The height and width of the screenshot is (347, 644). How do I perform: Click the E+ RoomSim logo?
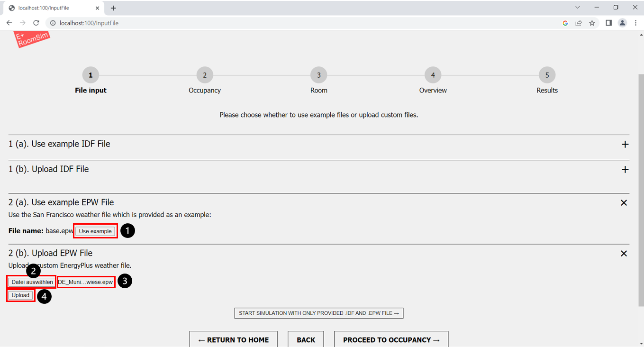[31, 39]
